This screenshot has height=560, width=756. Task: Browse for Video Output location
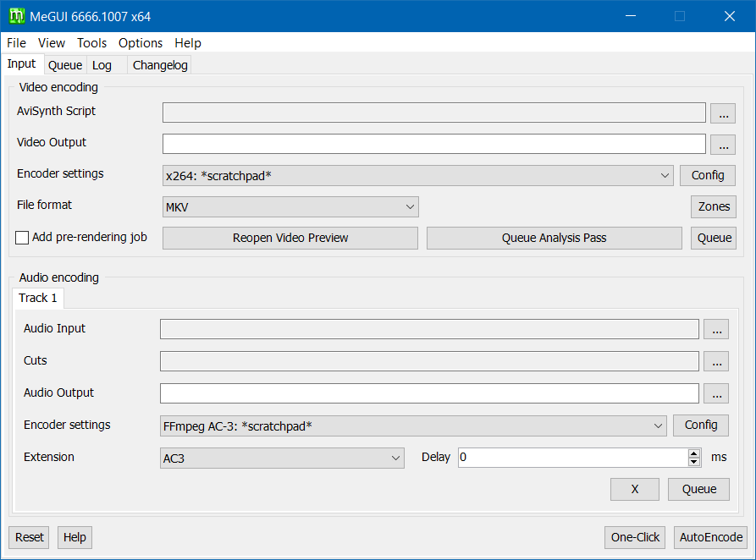coord(722,145)
